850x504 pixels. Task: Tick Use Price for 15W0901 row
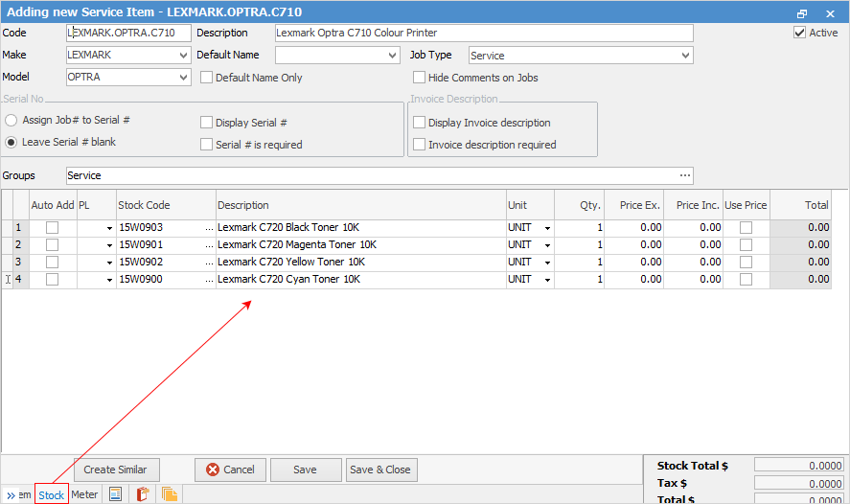pos(746,245)
